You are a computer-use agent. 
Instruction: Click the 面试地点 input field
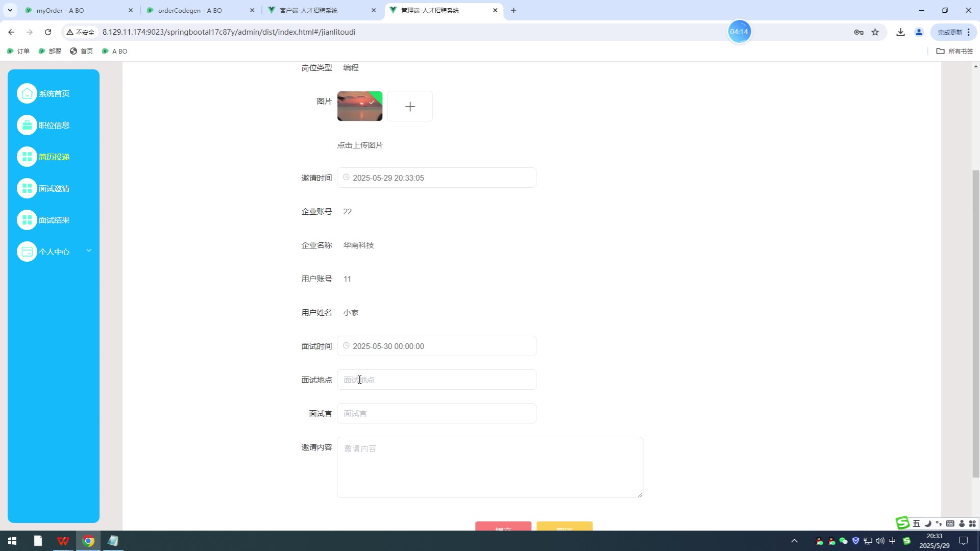click(x=436, y=380)
